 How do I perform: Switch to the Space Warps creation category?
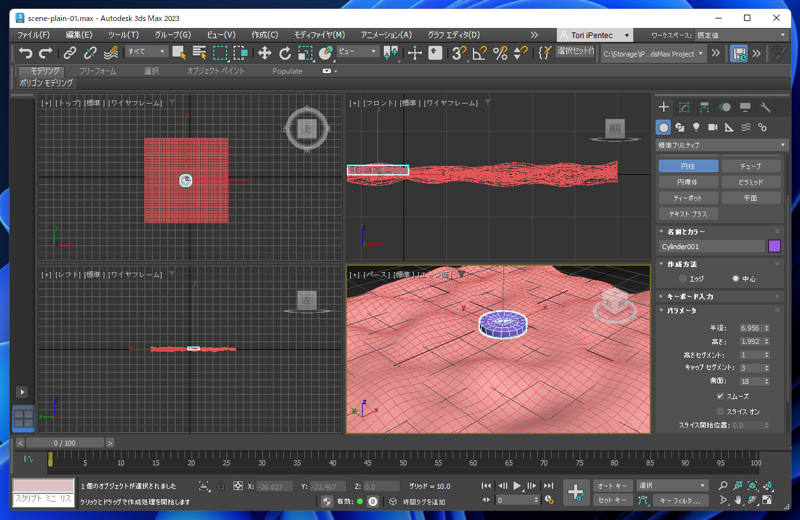[746, 127]
